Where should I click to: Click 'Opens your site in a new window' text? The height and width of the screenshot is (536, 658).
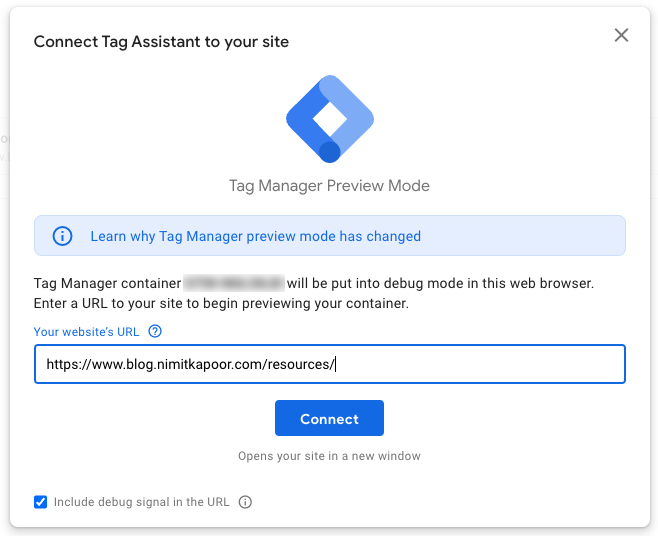[x=329, y=456]
